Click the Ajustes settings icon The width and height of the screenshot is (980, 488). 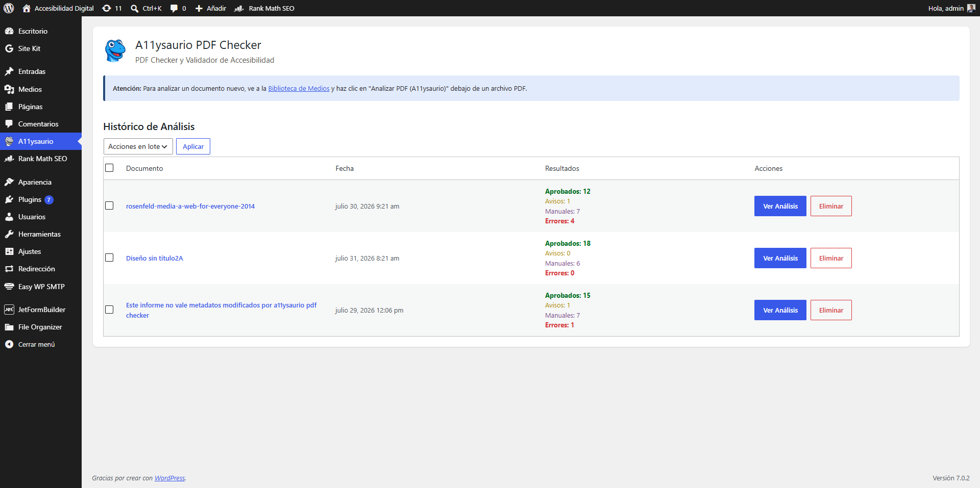(9, 251)
